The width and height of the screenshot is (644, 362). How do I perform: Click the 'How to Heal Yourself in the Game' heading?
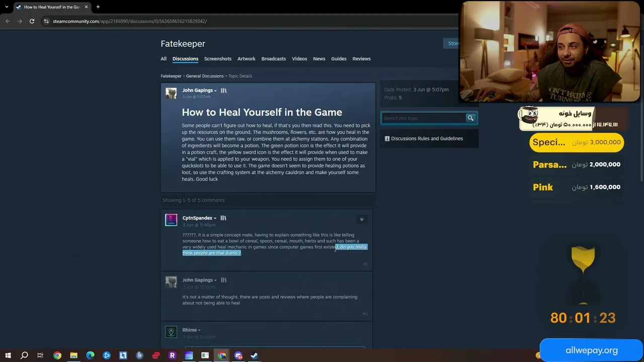[x=262, y=112]
